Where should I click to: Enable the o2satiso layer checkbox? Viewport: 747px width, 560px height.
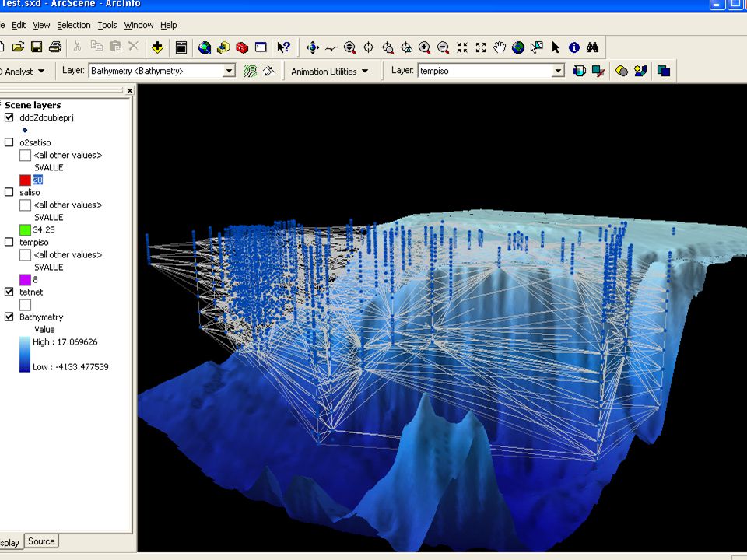click(9, 142)
